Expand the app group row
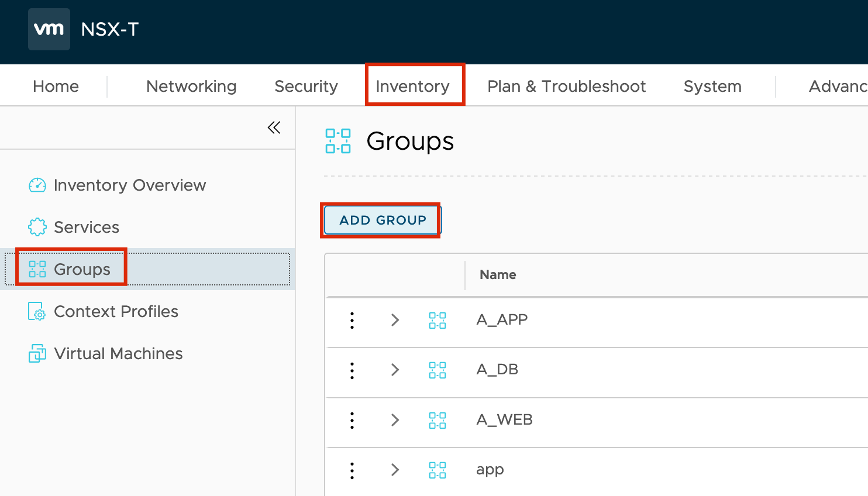 click(395, 470)
